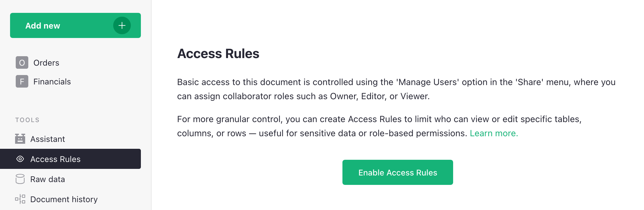The width and height of the screenshot is (644, 210).
Task: Click the Access Rules page heading
Action: (x=218, y=53)
